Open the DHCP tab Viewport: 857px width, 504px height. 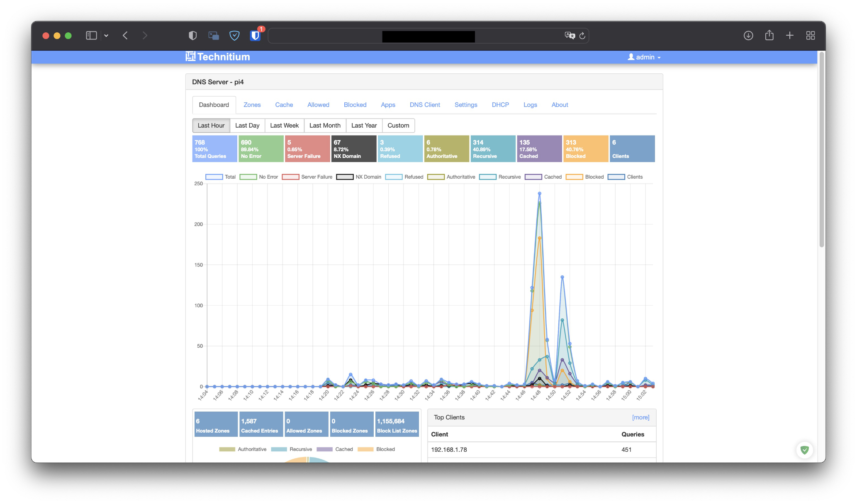coord(500,105)
